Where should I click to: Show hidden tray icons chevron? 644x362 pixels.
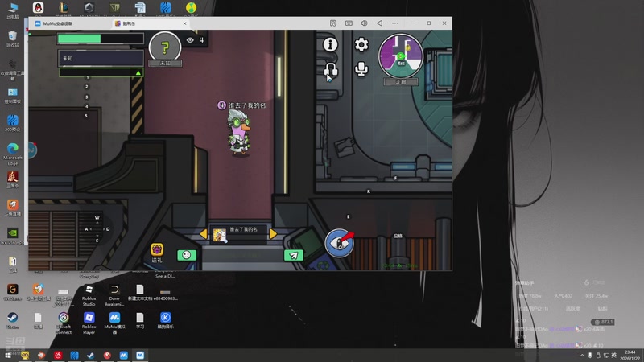coord(582,356)
